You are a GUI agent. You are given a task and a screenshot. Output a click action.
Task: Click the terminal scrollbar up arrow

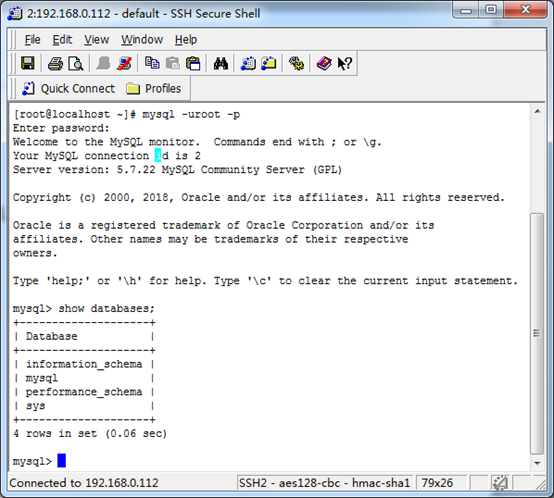point(537,112)
